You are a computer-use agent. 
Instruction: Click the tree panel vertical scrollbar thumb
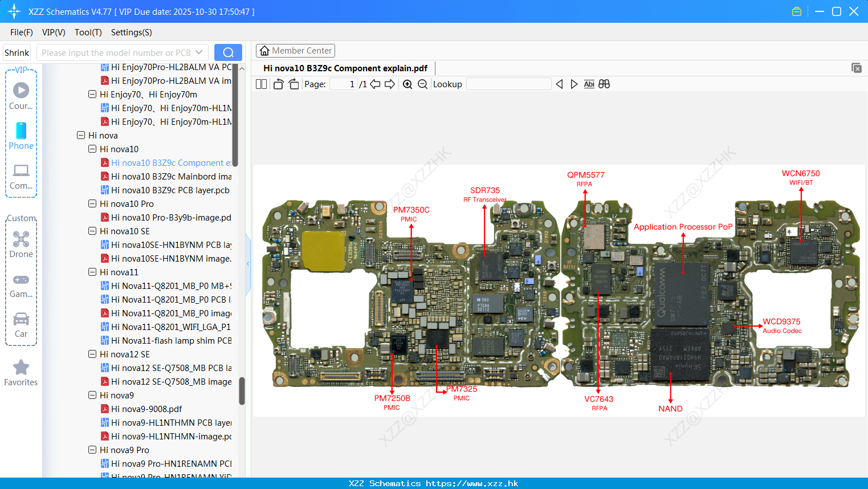click(242, 391)
